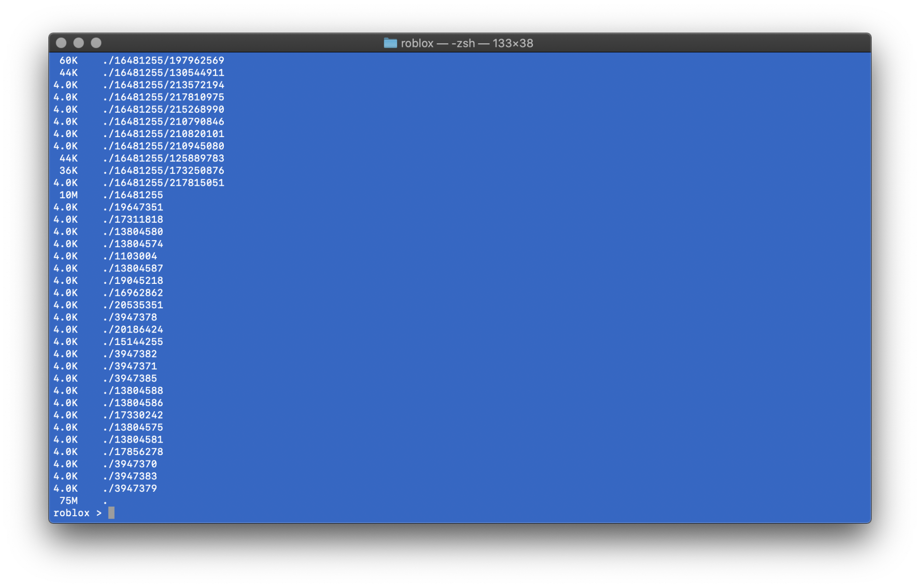Image resolution: width=920 pixels, height=588 pixels.
Task: Click the directory entry ./15144255
Action: point(133,342)
